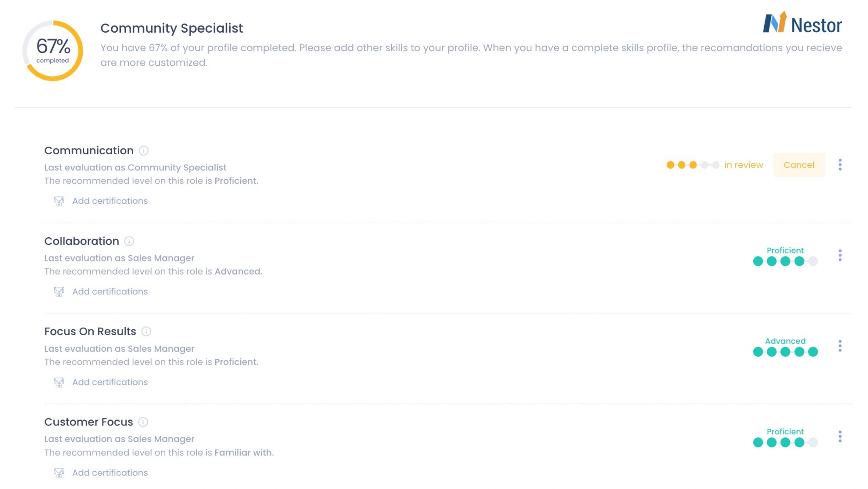Screen dimensions: 868x489
Task: Click the Nestor logo
Action: (802, 24)
